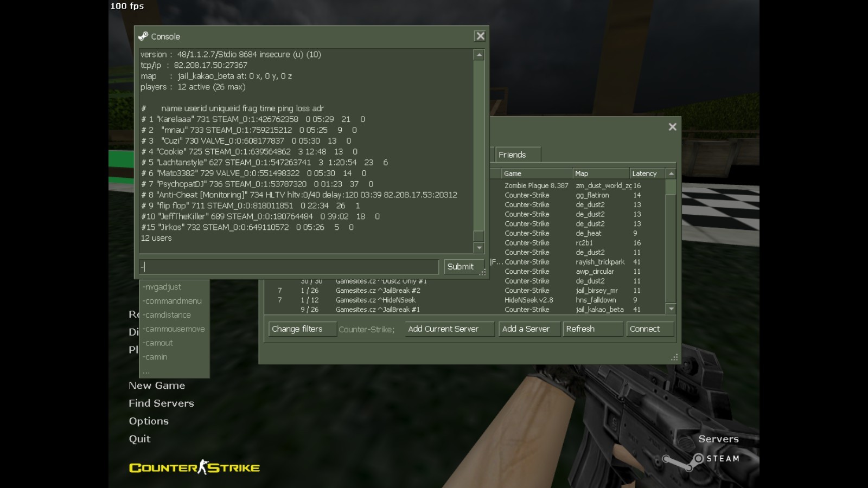Select the awp_circular server row
Screen dimensions: 868x488
click(x=578, y=272)
